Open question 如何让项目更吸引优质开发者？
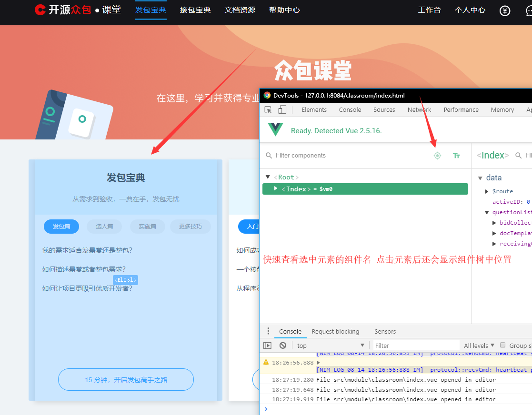This screenshot has width=532, height=415. point(87,288)
